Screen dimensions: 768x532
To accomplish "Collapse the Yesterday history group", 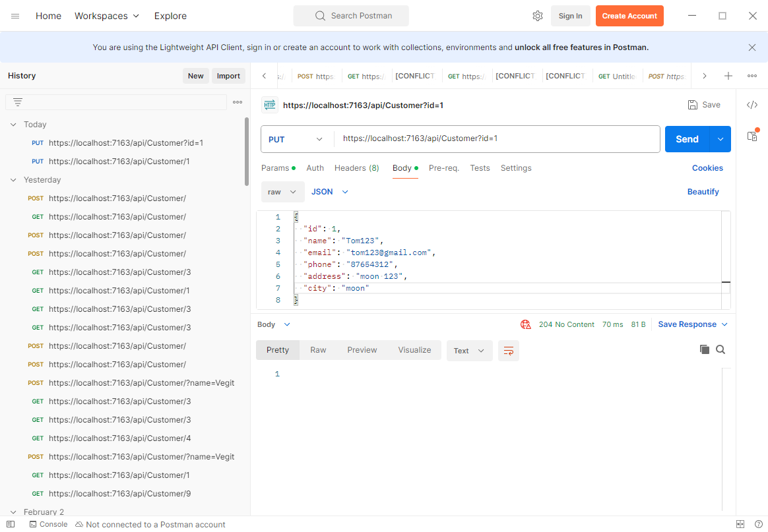I will click(x=13, y=180).
